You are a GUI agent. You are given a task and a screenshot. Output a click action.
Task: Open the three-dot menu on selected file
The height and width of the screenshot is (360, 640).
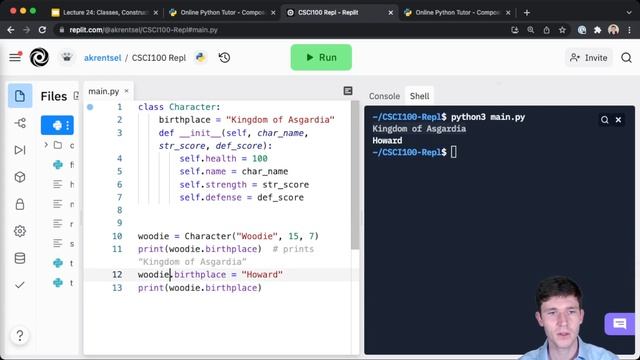[x=68, y=125]
